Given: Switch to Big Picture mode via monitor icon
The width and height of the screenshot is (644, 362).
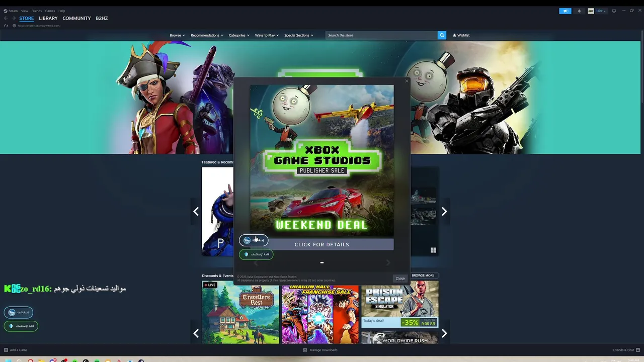Looking at the screenshot, I should pos(614,11).
